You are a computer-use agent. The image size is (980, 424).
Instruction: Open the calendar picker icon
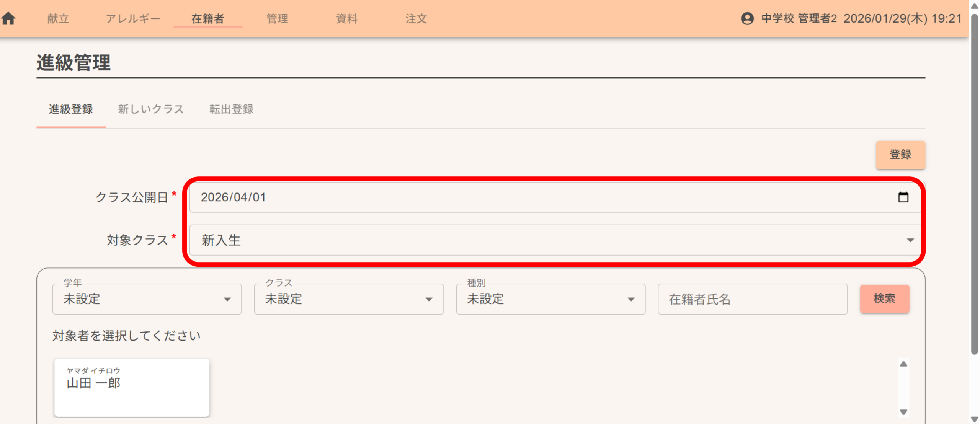click(x=903, y=197)
